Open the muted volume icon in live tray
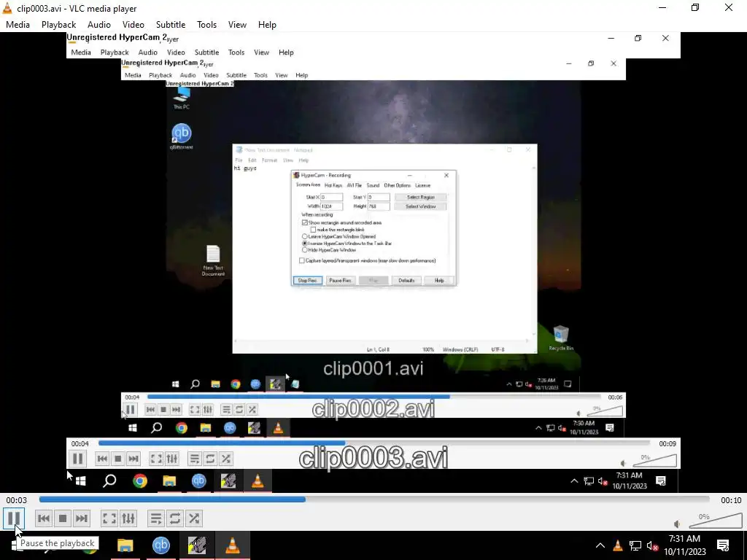The image size is (747, 560). click(653, 545)
